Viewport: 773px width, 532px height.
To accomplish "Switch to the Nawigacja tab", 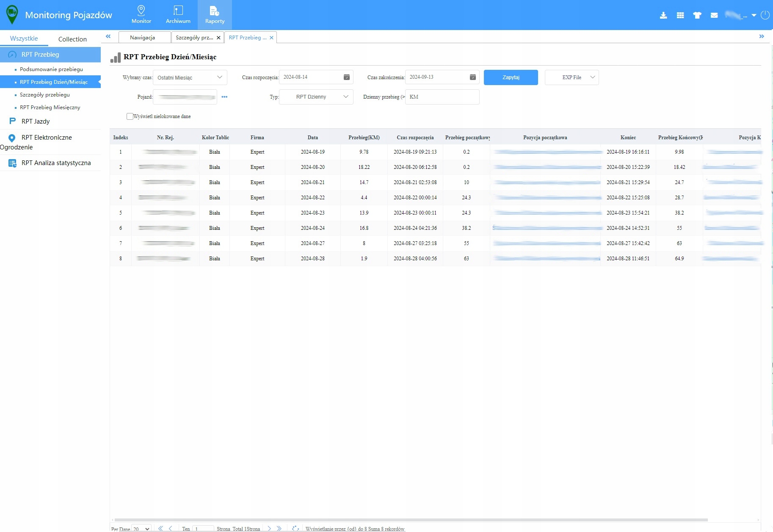I will point(144,38).
